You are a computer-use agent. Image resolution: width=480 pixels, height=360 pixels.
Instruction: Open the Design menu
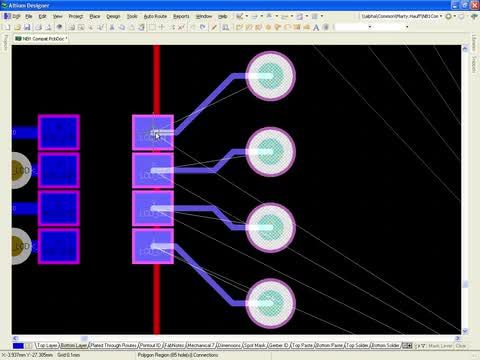(113, 16)
